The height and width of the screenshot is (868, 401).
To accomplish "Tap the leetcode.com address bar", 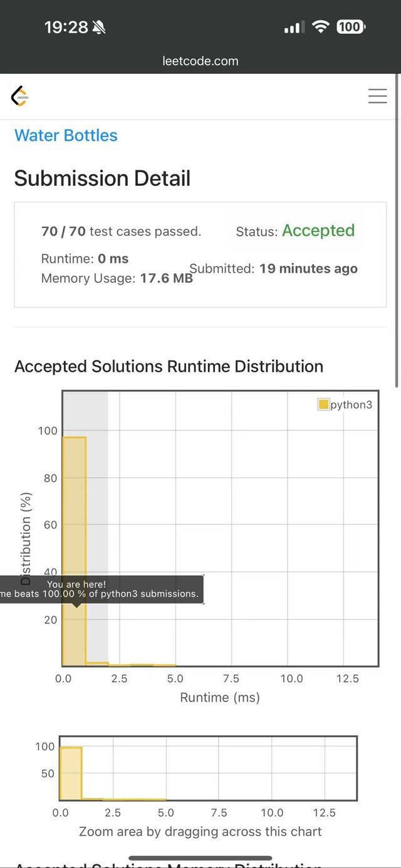I will coord(200,61).
